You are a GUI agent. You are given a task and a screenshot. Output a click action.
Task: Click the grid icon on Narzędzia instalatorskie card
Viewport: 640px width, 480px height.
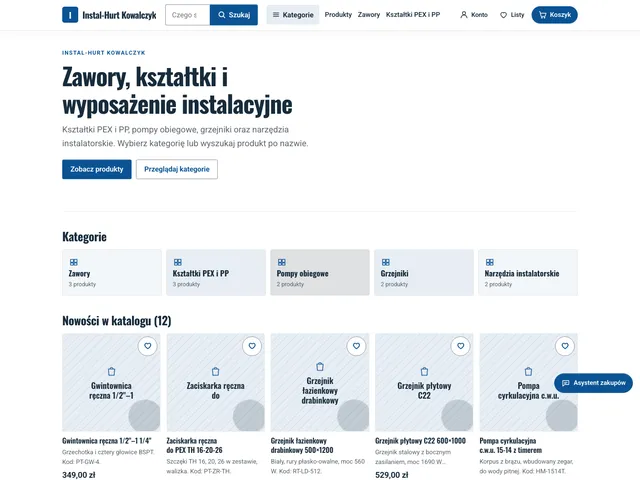pos(490,262)
